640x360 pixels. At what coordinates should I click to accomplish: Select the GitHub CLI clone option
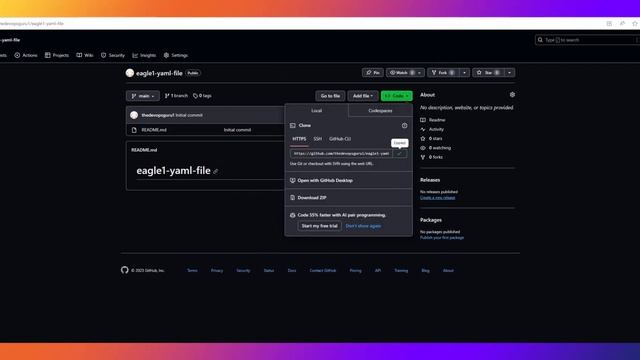tap(340, 139)
